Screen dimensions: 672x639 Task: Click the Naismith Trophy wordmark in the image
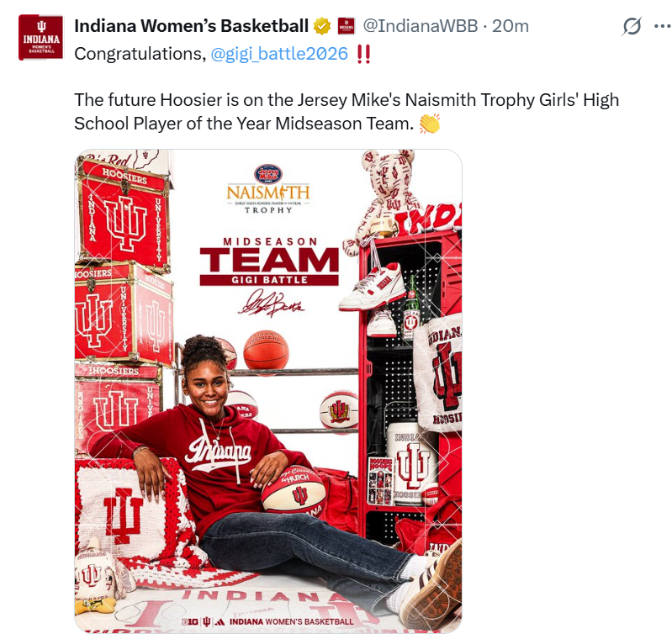point(268,198)
